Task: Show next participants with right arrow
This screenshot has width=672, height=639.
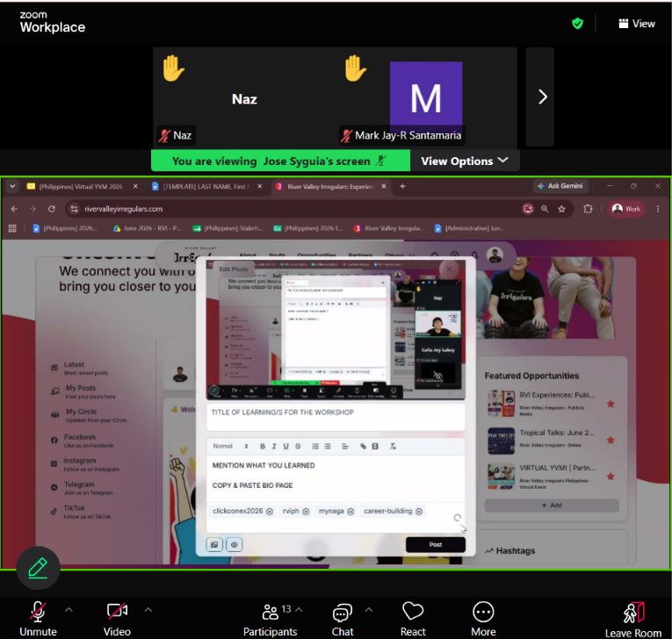Action: [543, 97]
